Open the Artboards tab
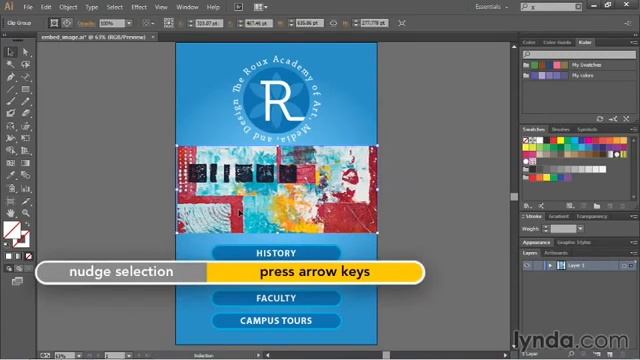The width and height of the screenshot is (640, 360). [556, 253]
